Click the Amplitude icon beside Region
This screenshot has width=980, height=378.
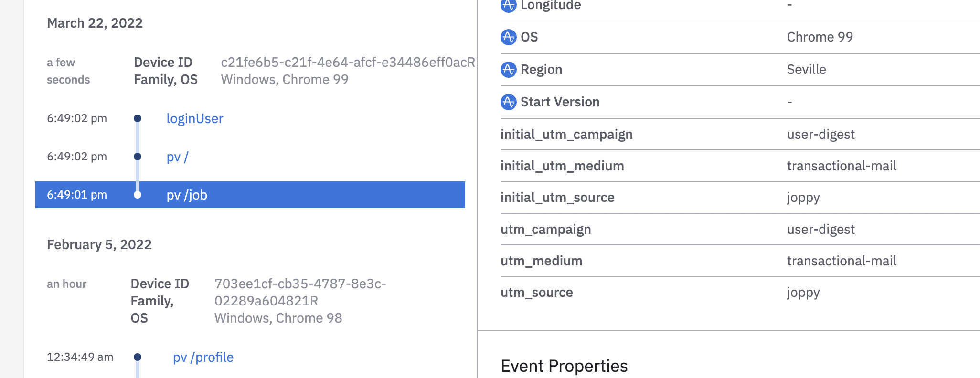point(508,70)
